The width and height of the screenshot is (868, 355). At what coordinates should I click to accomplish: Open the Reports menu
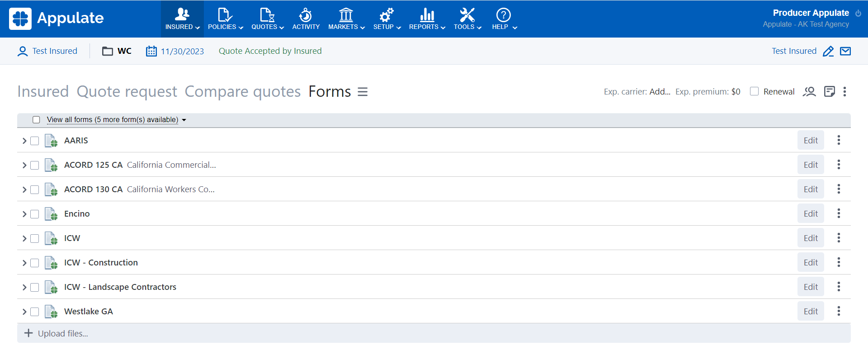[427, 19]
